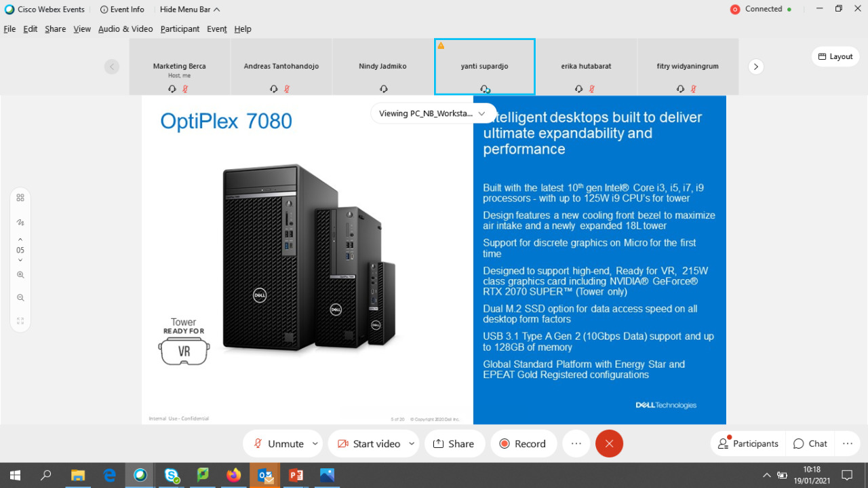
Task: Click muted mic icon on Andreas Tantohandojo tile
Action: 287,89
